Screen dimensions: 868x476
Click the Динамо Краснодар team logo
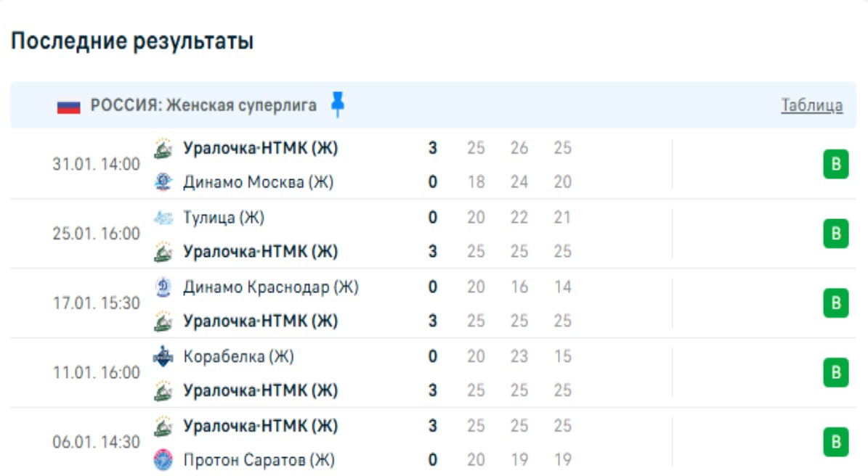click(163, 287)
